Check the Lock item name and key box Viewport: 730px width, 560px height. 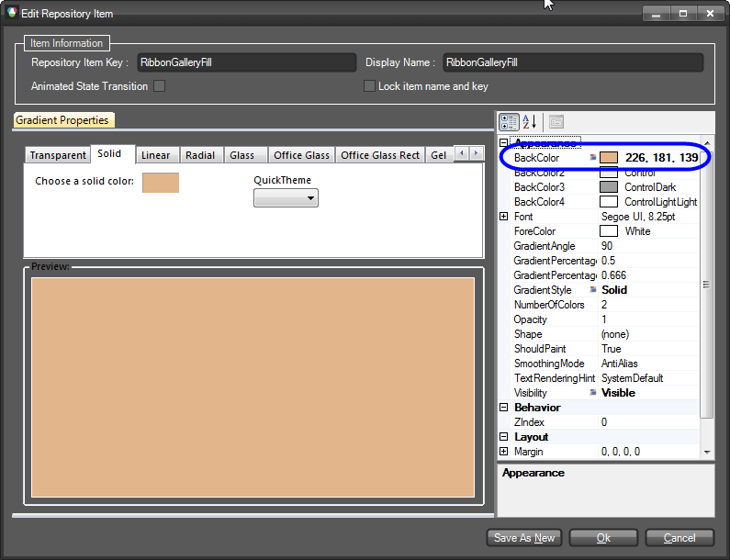coord(369,86)
